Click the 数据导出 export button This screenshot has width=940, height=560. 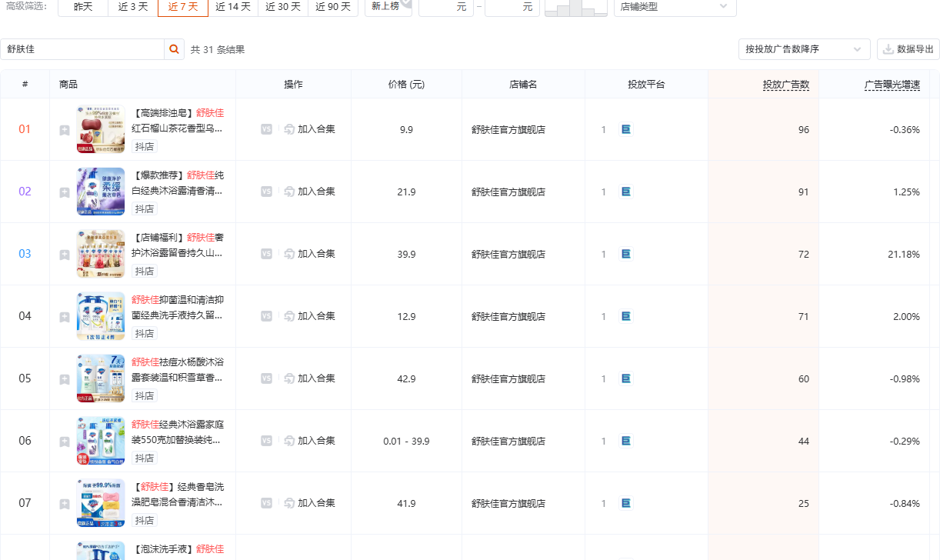pyautogui.click(x=908, y=49)
